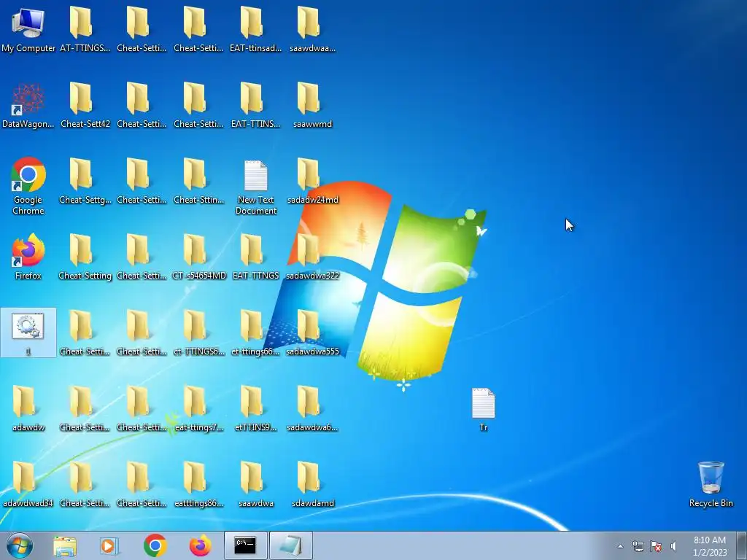The image size is (747, 560).
Task: Select the EAT-TTNGS folder
Action: [255, 256]
